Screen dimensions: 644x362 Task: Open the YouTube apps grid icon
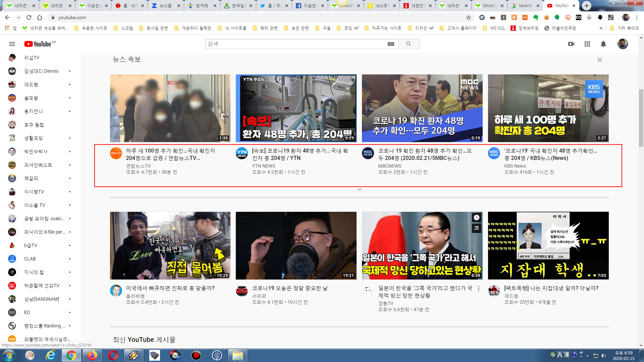(x=587, y=44)
